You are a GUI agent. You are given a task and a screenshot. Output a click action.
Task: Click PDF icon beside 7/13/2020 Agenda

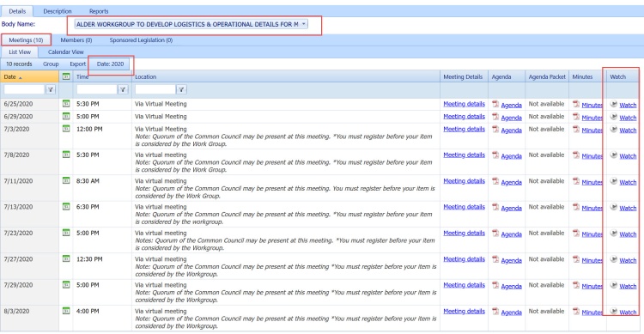pyautogui.click(x=495, y=208)
